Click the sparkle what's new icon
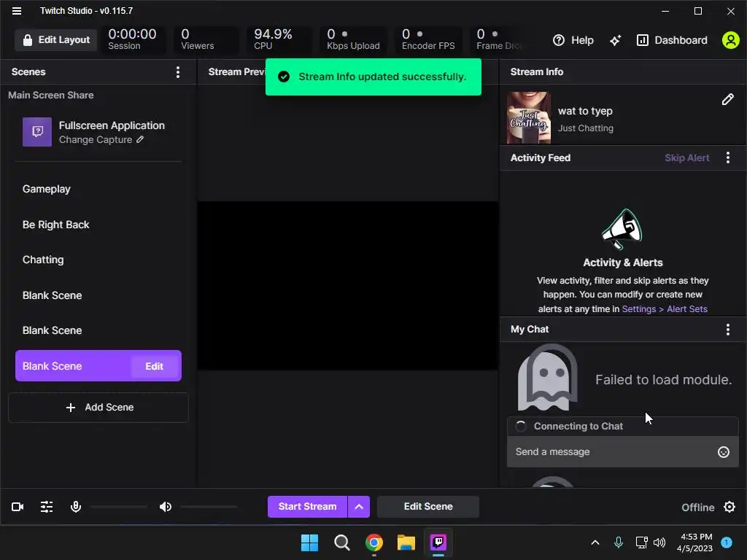This screenshot has width=747, height=560. [615, 40]
